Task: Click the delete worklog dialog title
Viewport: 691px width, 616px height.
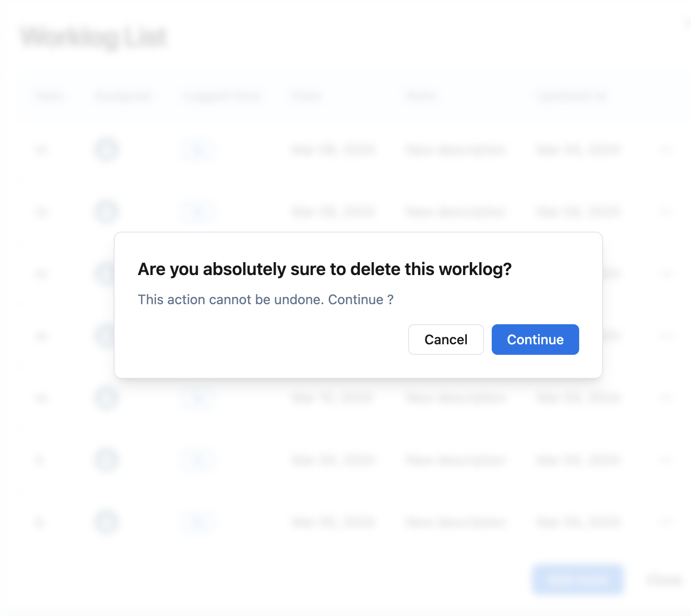Action: point(324,269)
